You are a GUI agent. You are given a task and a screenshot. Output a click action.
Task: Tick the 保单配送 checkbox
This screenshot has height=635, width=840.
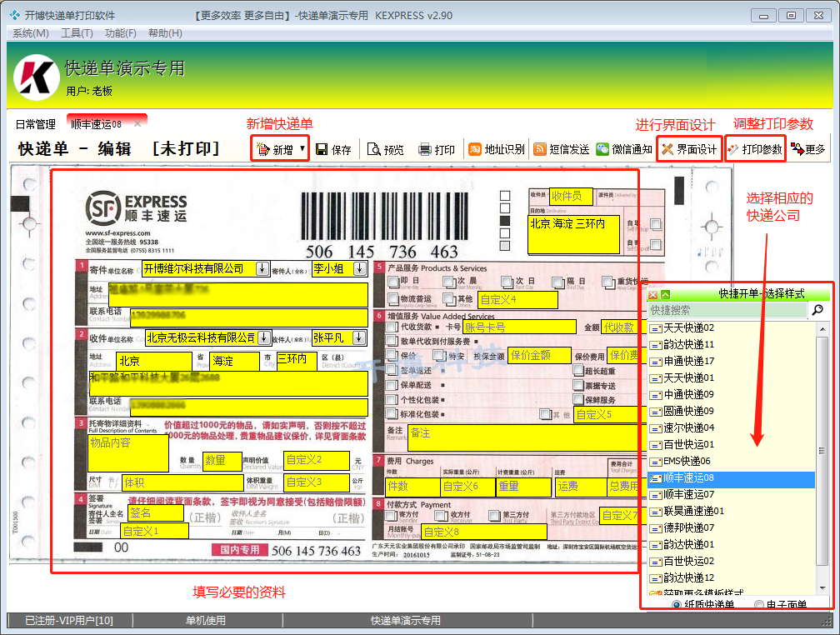392,385
